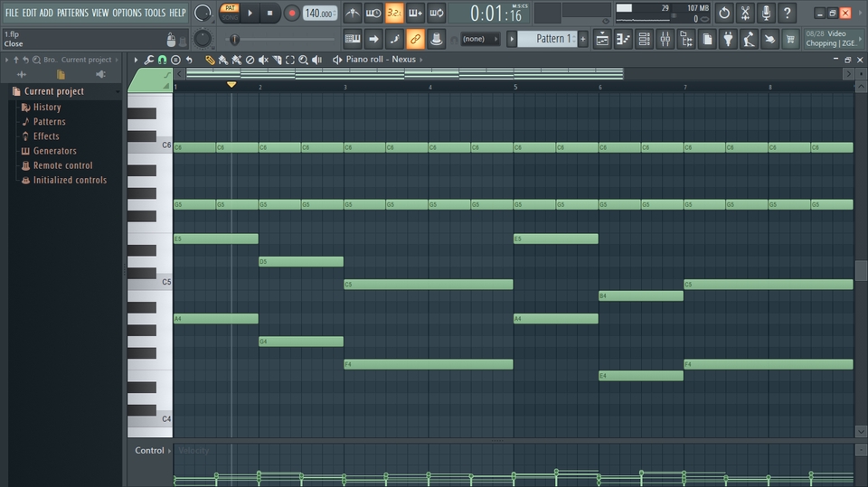Open the Generators tree item
This screenshot has width=868, height=487.
tap(54, 151)
